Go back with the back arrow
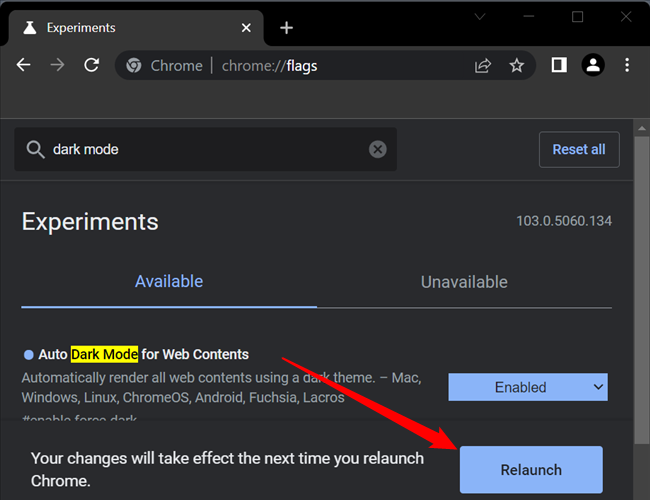The width and height of the screenshot is (650, 500). pyautogui.click(x=24, y=65)
